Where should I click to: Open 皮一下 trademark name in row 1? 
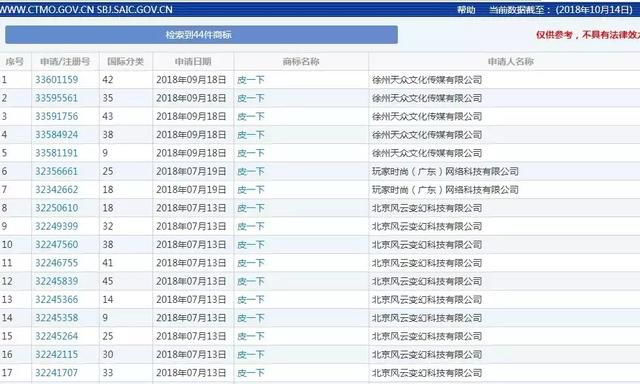tap(251, 80)
